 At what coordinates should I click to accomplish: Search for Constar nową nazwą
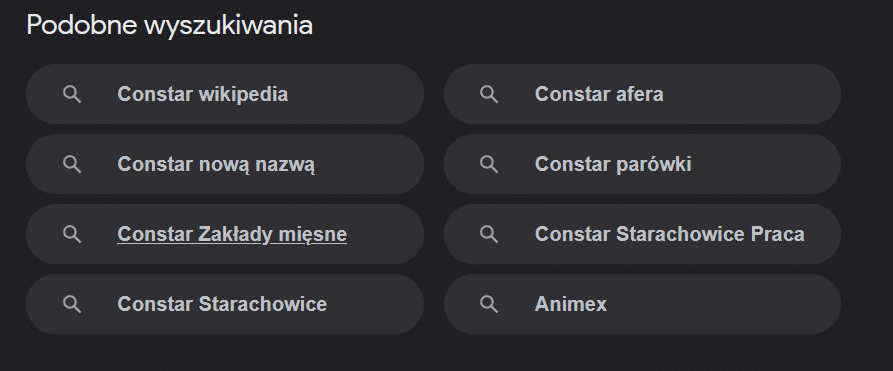pos(216,164)
